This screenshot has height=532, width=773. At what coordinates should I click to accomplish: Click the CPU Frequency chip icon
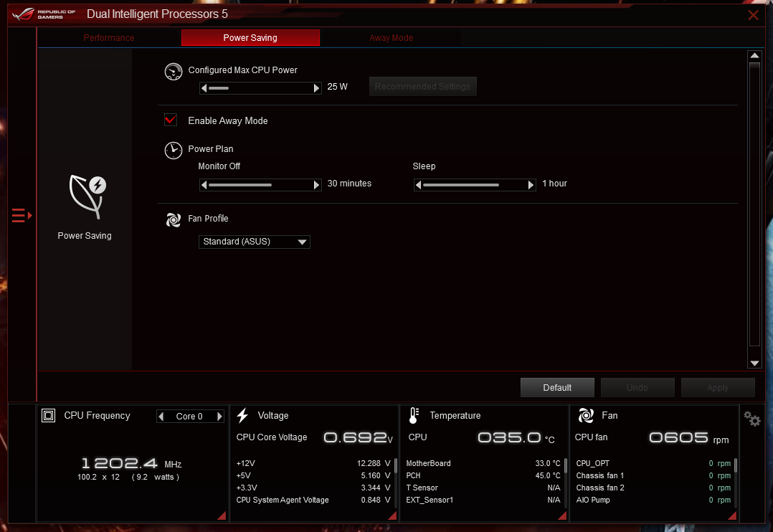48,416
